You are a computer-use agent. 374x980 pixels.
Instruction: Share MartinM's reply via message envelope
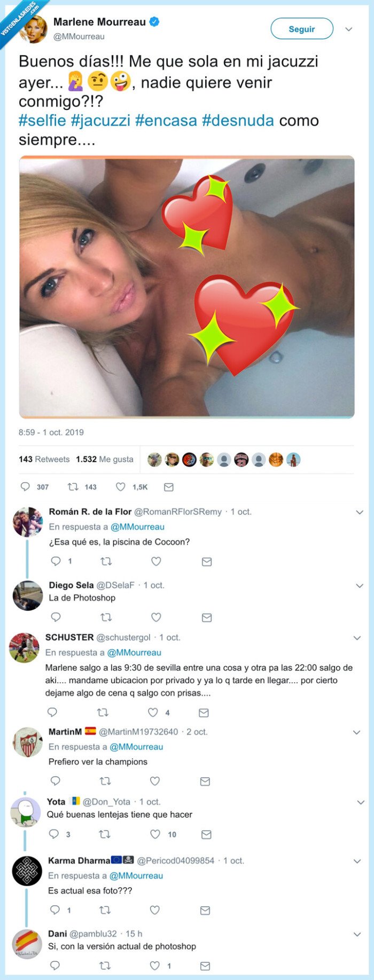tap(205, 781)
